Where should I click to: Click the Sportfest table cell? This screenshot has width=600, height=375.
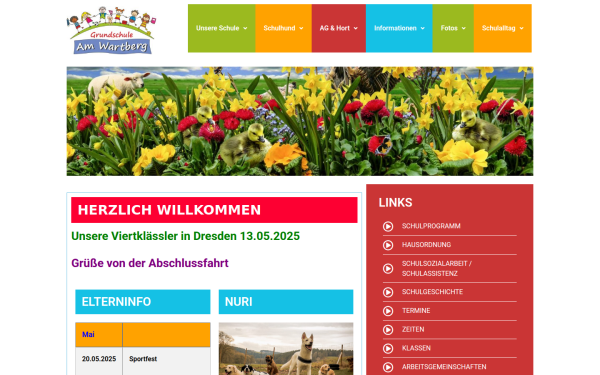click(x=166, y=361)
